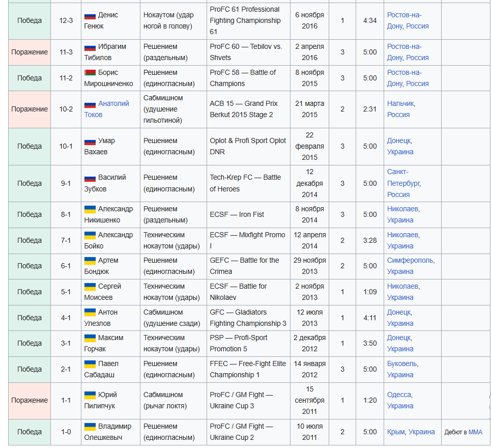This screenshot has width=491, height=448.
Task: Click the flag icon beside Умар Вахаев
Action: click(90, 141)
